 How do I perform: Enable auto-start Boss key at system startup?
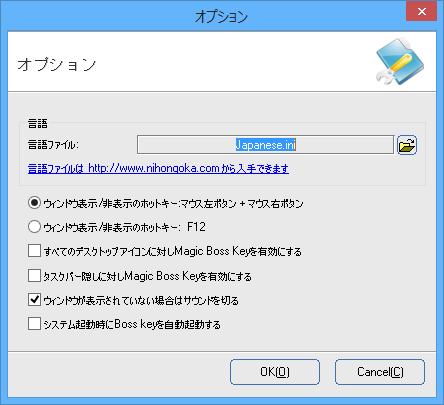tap(34, 324)
